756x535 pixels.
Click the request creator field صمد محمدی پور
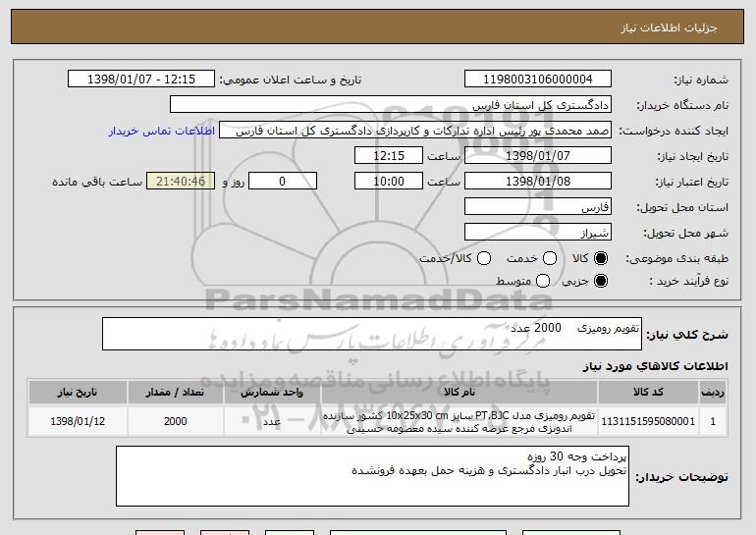415,131
